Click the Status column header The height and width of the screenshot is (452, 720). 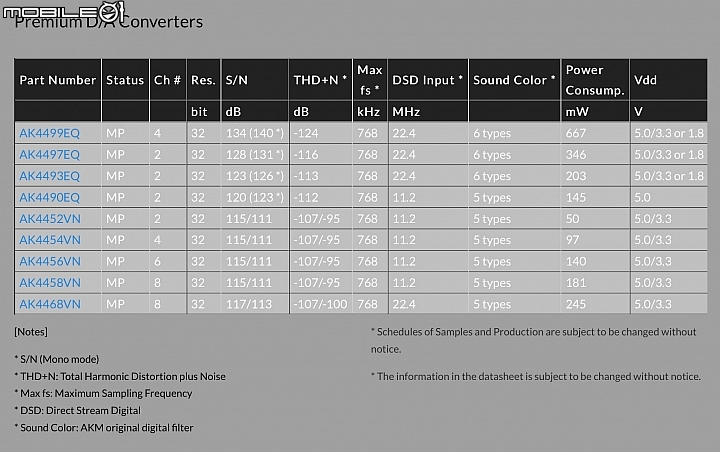[125, 80]
